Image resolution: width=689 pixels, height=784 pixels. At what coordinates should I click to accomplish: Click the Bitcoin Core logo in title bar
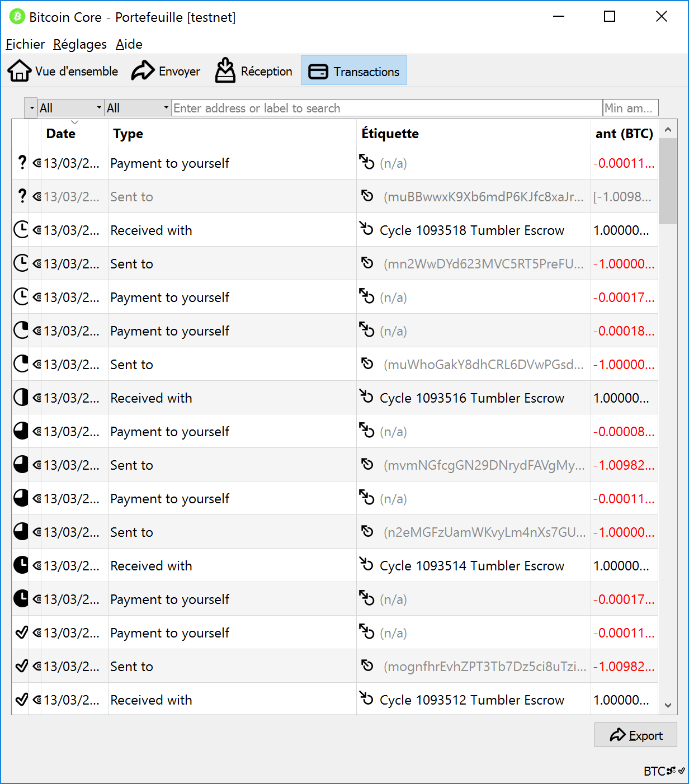click(x=17, y=17)
